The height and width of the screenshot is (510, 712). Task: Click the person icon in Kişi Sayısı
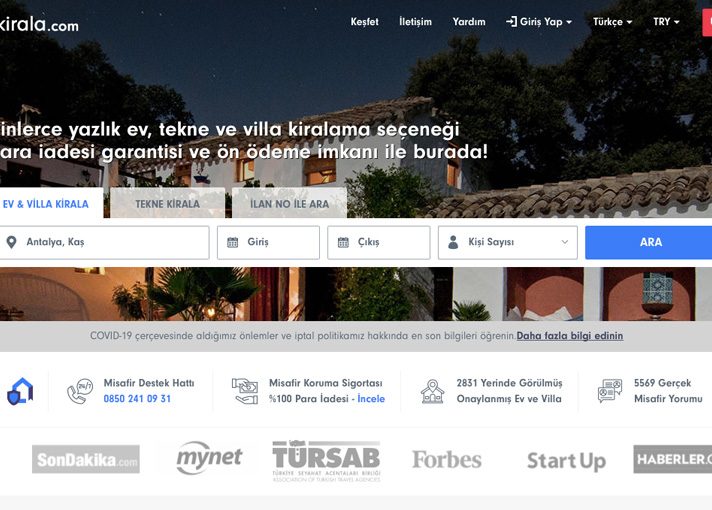(453, 242)
